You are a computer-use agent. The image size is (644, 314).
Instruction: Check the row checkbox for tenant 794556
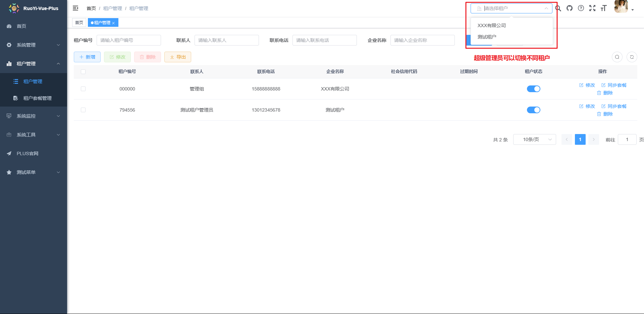click(x=83, y=110)
